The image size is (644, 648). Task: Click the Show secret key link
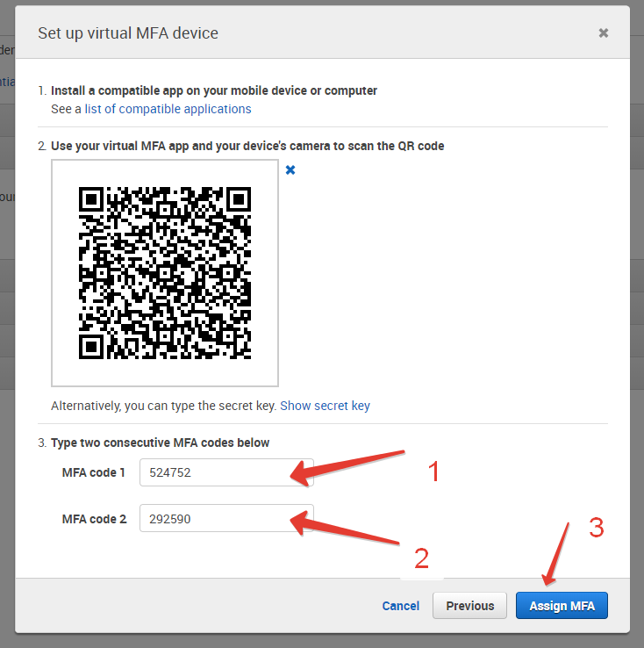coord(325,406)
